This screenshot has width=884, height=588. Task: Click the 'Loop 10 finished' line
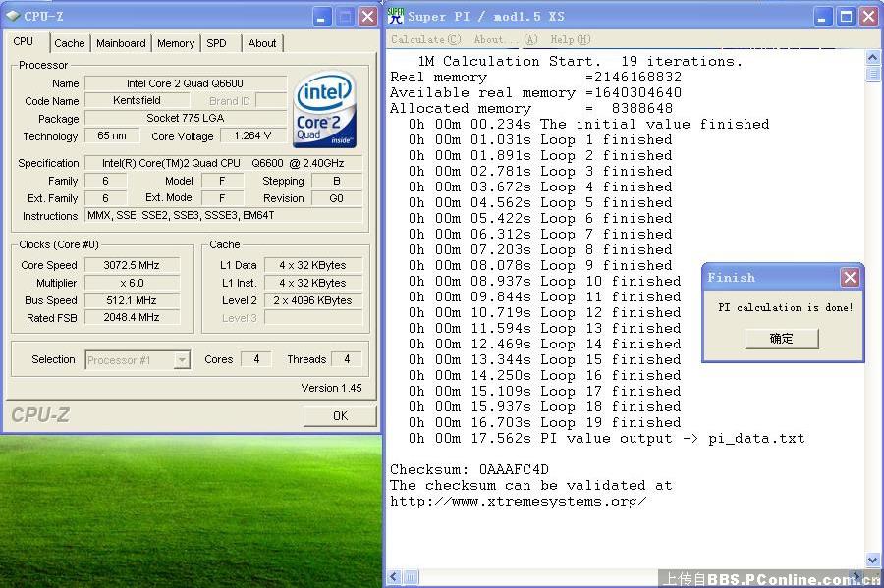point(544,281)
